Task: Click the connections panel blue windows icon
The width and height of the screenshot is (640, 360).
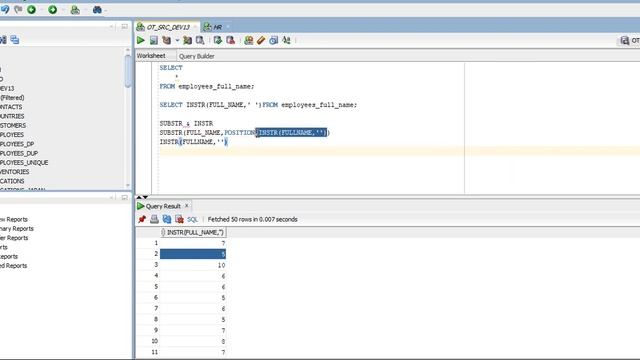Action: (x=15, y=40)
